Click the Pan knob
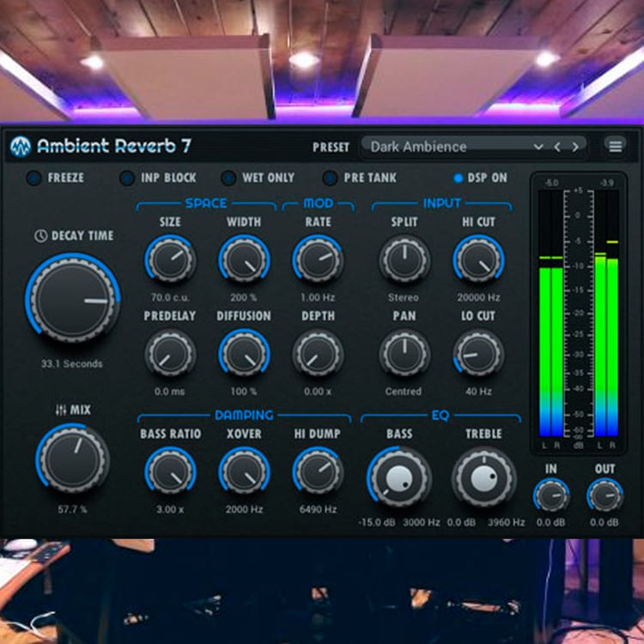 404,354
